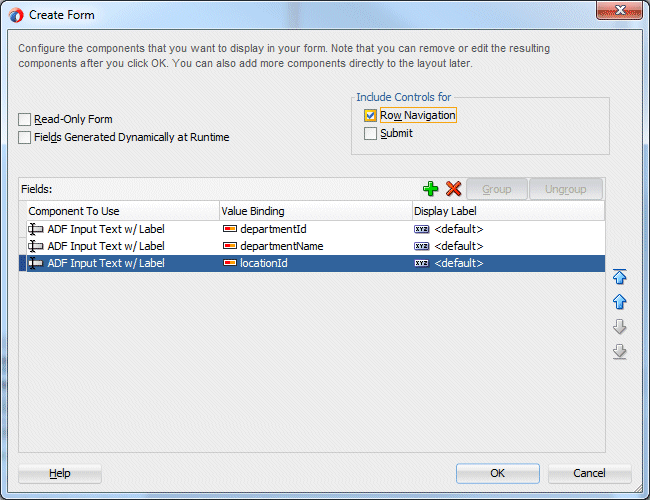
Task: Enable the Submit control checkbox
Action: 370,133
